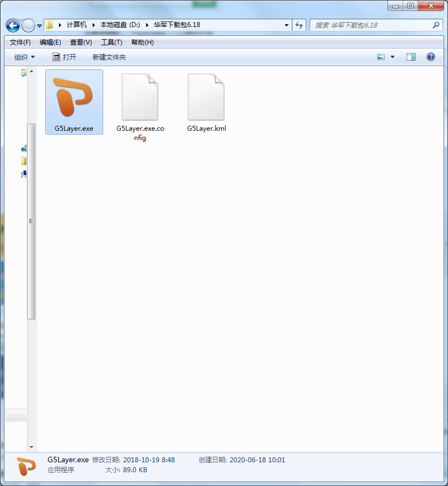The height and width of the screenshot is (486, 448).
Task: Click the navigation pane scroll down arrow
Action: [x=31, y=447]
